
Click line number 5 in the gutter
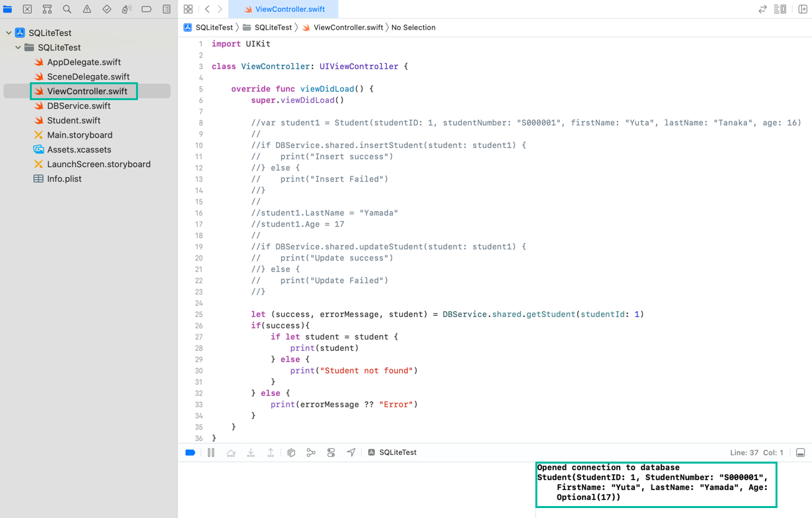(x=200, y=89)
